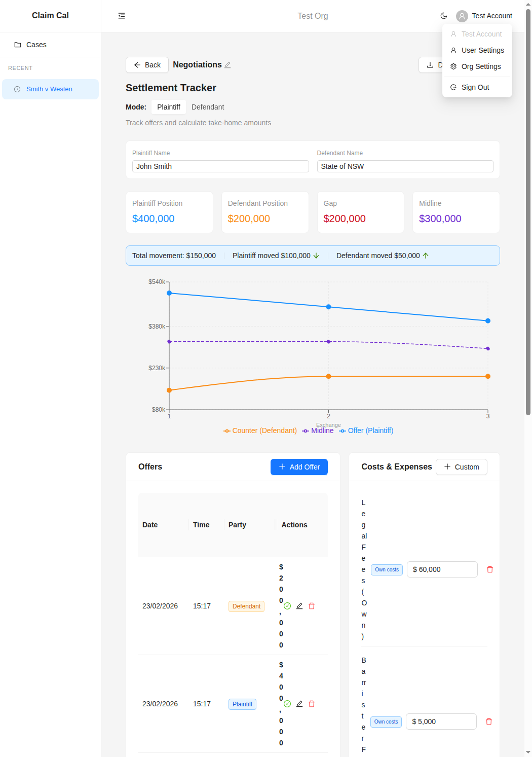
Task: Toggle dark mode with the moon icon
Action: [444, 16]
